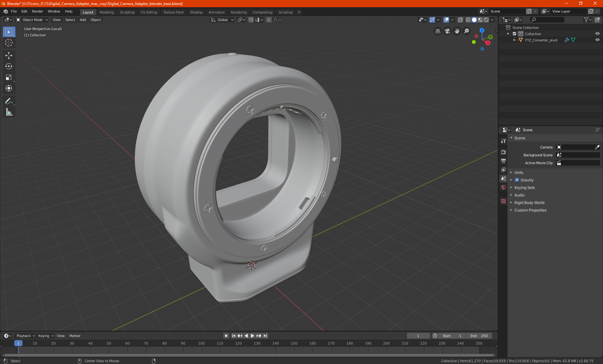Select the Measure ruler tool
The width and height of the screenshot is (603, 364).
(x=9, y=112)
